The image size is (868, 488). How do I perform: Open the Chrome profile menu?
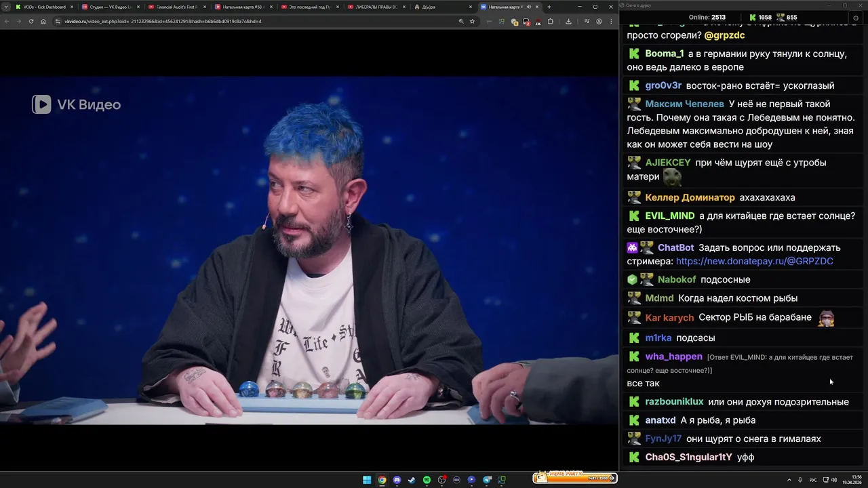[x=599, y=21]
